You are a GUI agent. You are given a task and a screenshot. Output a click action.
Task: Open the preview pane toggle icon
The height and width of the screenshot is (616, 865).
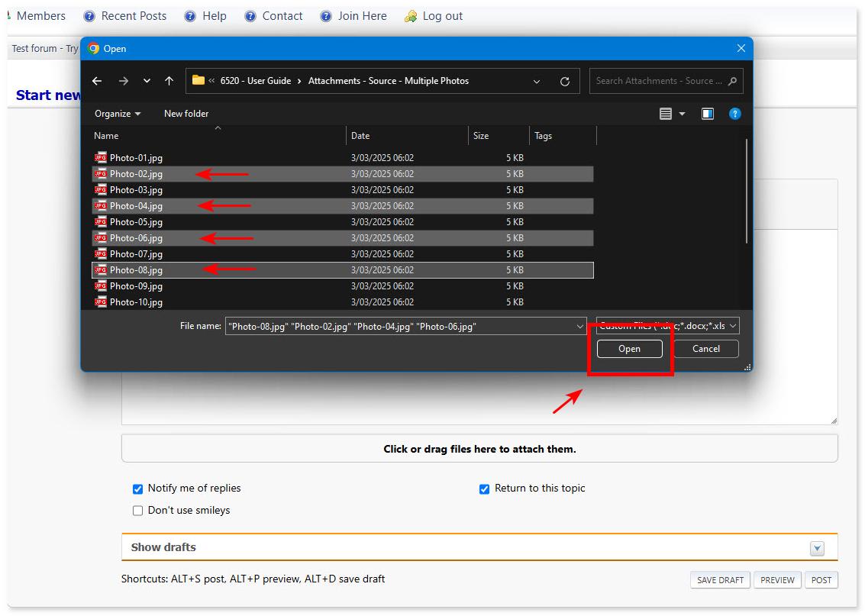[707, 113]
